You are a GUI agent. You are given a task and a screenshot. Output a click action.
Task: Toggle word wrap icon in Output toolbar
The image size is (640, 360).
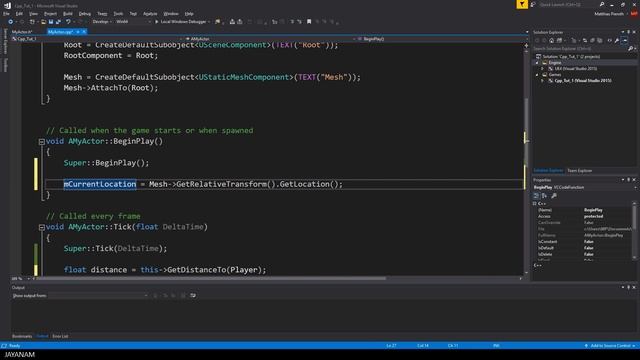pyautogui.click(x=193, y=296)
